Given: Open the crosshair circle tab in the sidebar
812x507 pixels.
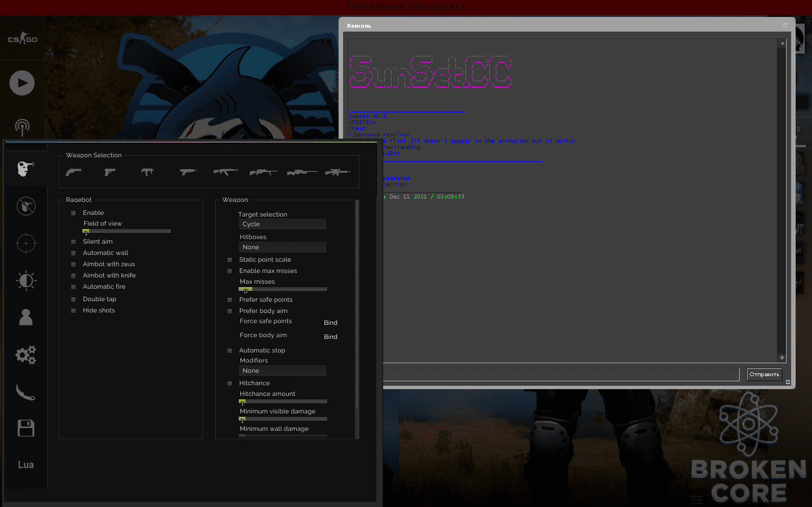Looking at the screenshot, I should click(x=26, y=243).
